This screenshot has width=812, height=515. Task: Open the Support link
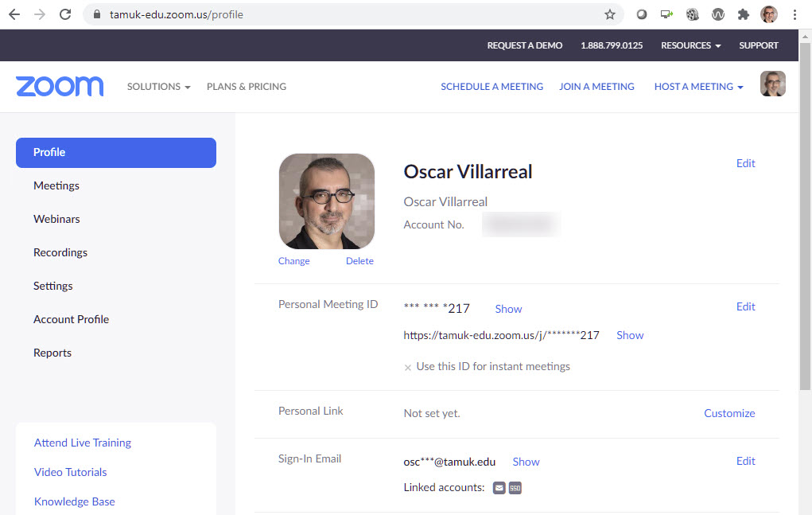(x=759, y=45)
